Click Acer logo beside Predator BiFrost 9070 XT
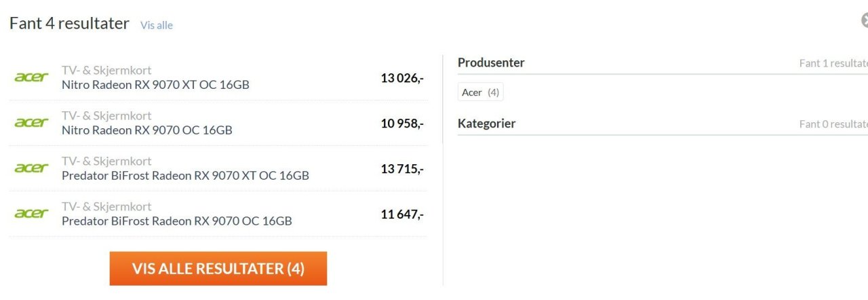 [x=31, y=168]
